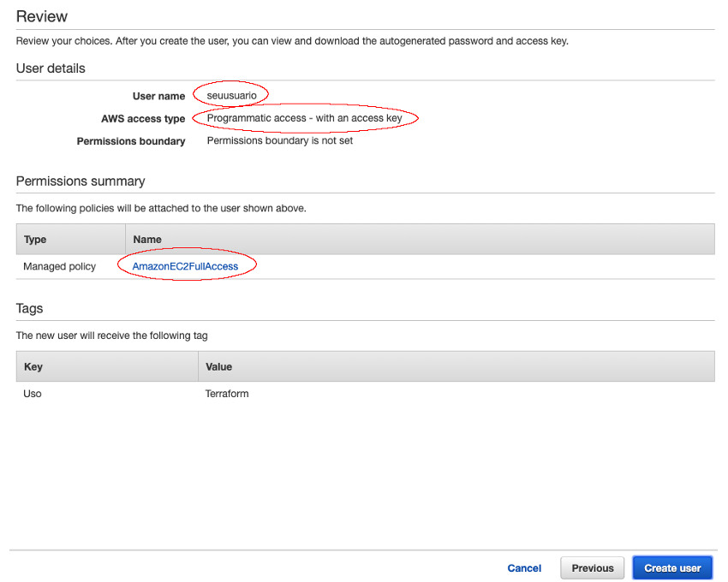Viewport: 728px width, 582px height.
Task: Click the AWS access type label
Action: [x=143, y=119]
